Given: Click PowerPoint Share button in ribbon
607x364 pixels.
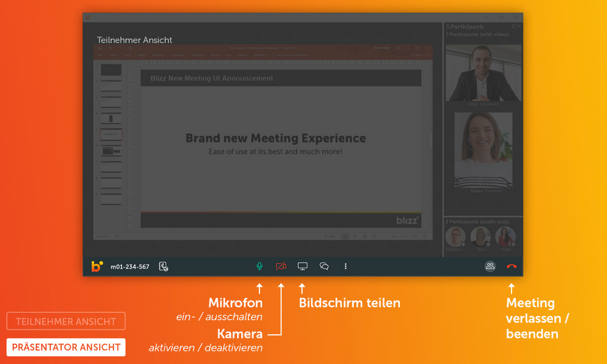Looking at the screenshot, I should (x=416, y=55).
